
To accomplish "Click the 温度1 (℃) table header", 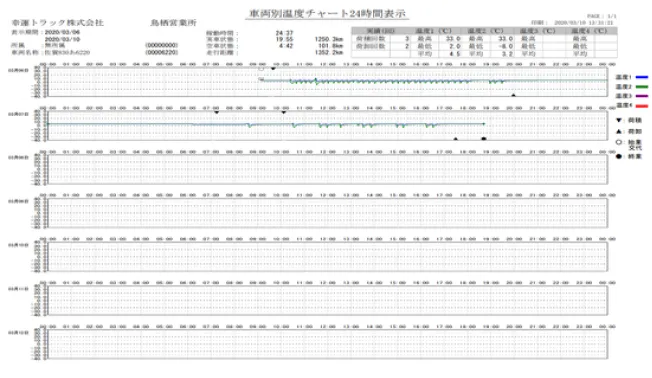I will (x=433, y=31).
